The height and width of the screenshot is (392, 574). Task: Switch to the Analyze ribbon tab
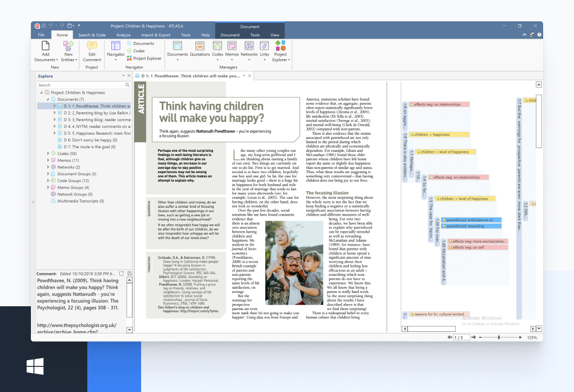click(124, 35)
